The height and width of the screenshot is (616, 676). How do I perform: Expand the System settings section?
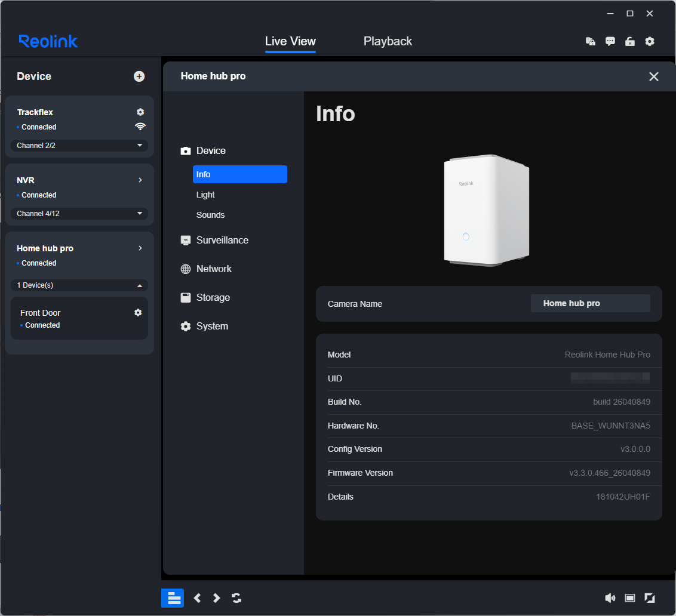pos(212,327)
